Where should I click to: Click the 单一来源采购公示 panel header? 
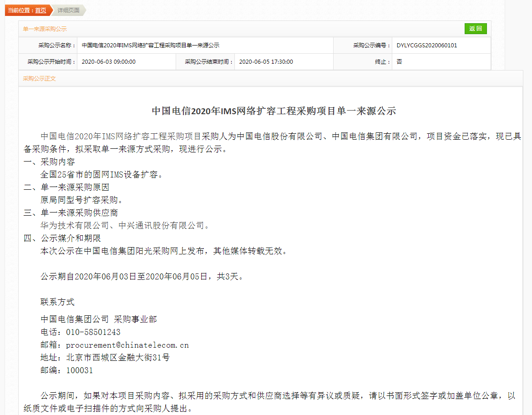(x=45, y=29)
